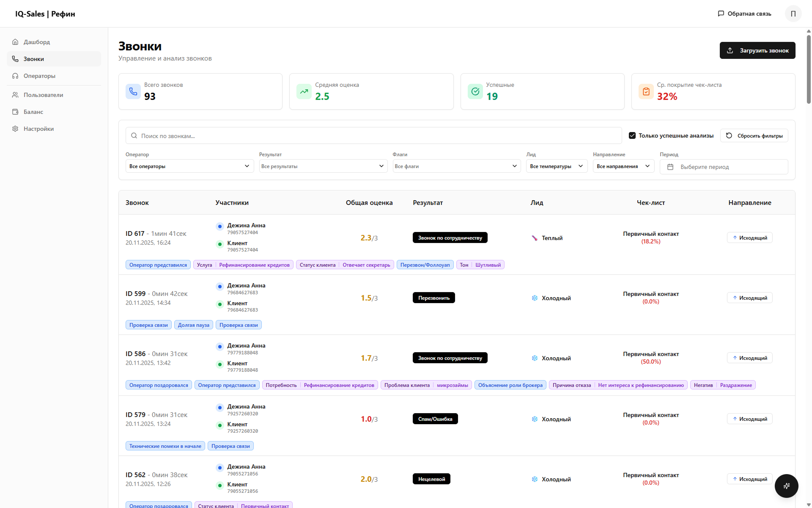Click the snowflake icon in ID 599 row
812x508 pixels.
(x=535, y=298)
